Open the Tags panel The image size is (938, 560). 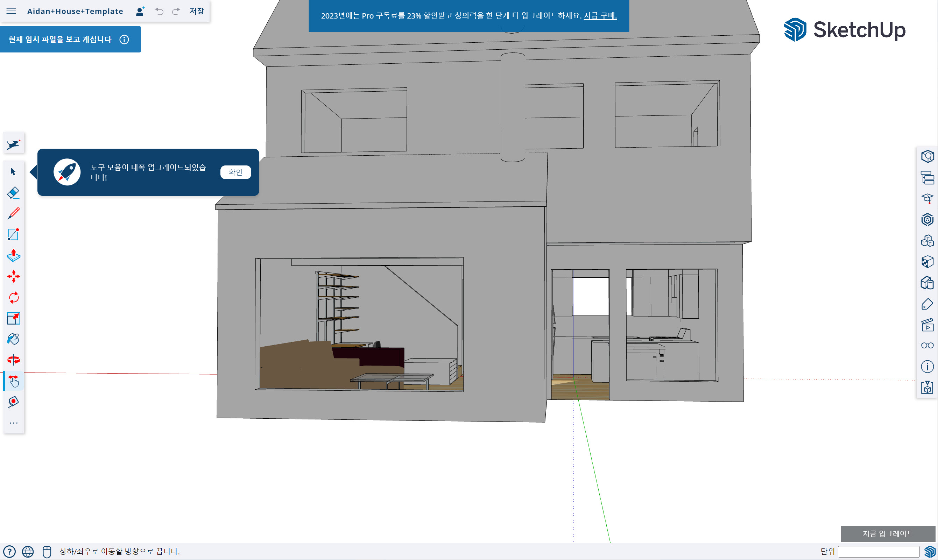coord(927,304)
